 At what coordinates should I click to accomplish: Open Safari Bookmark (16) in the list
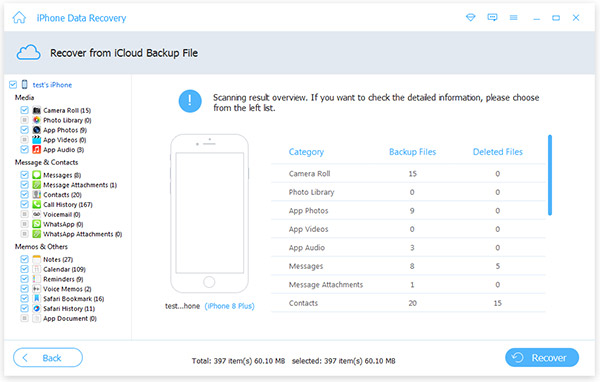[73, 299]
